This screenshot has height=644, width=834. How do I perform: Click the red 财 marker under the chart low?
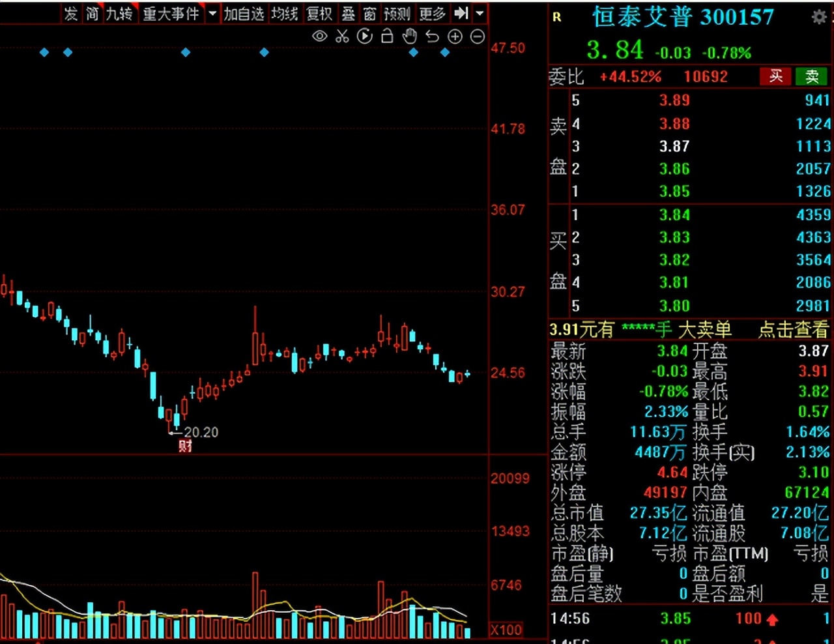pyautogui.click(x=185, y=446)
